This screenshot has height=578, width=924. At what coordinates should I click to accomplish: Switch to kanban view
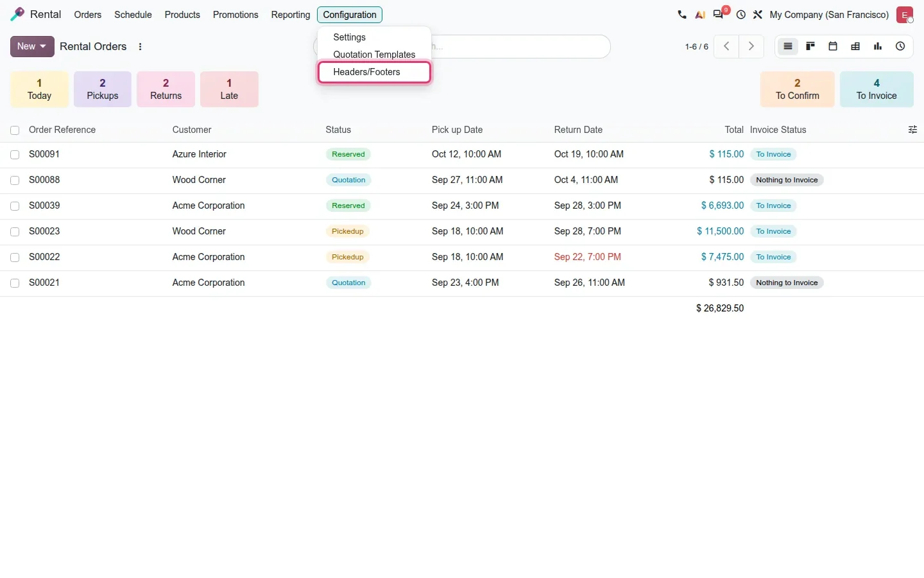tap(810, 46)
